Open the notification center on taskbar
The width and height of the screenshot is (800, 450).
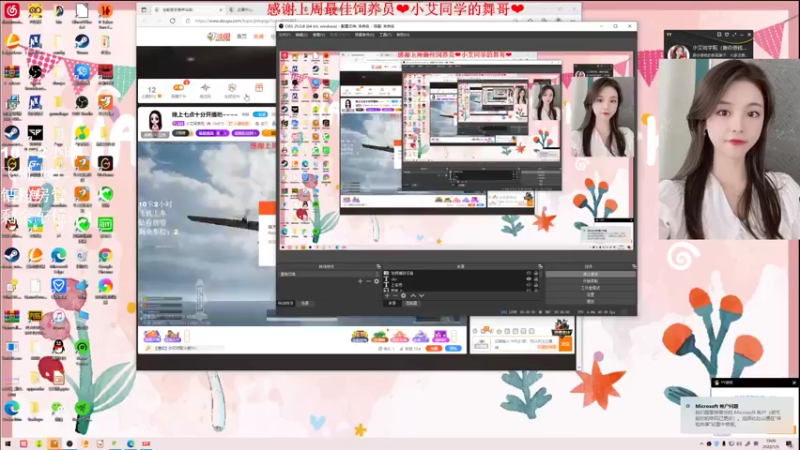click(x=789, y=443)
